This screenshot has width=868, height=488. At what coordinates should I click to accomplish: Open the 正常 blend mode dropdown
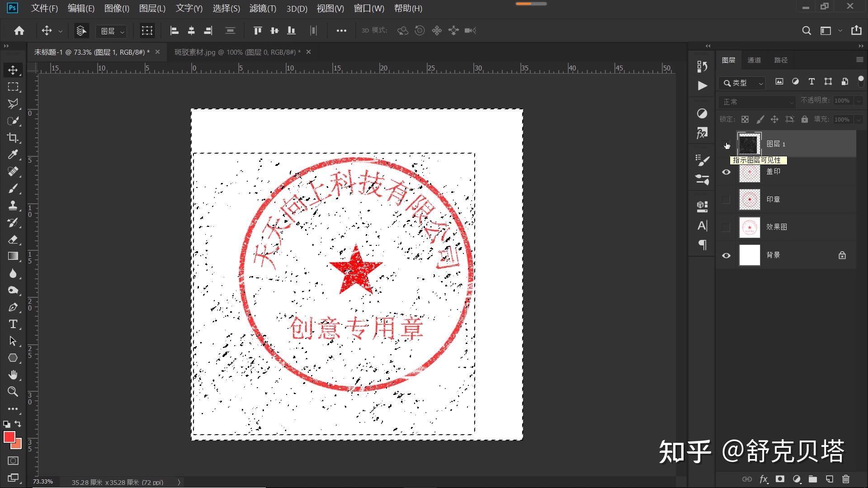click(757, 102)
